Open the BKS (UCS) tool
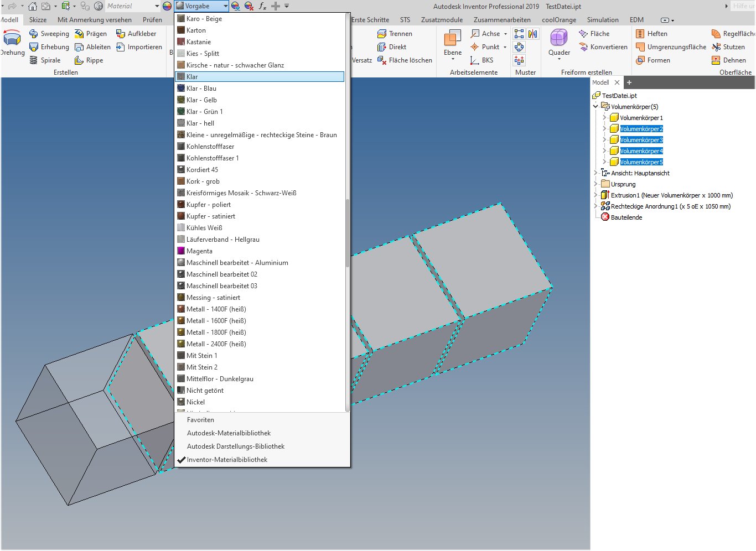 coord(486,60)
